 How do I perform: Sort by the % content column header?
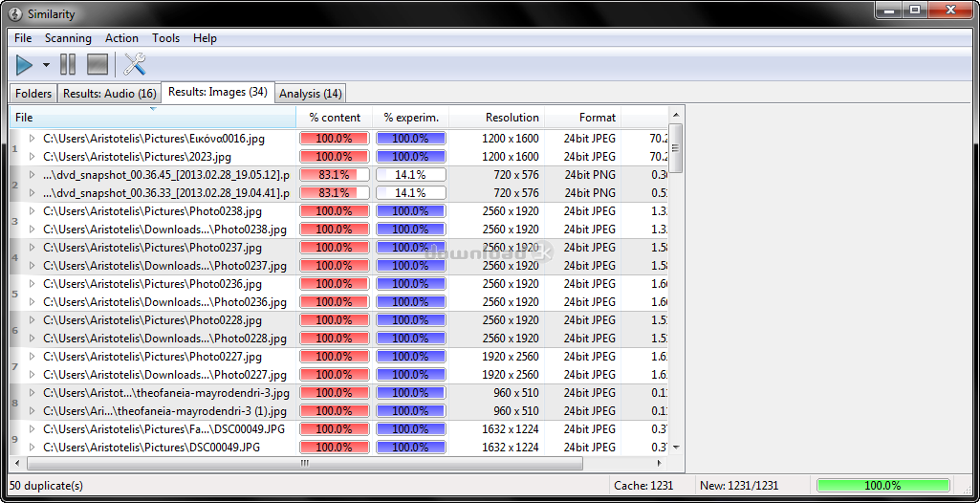click(335, 118)
